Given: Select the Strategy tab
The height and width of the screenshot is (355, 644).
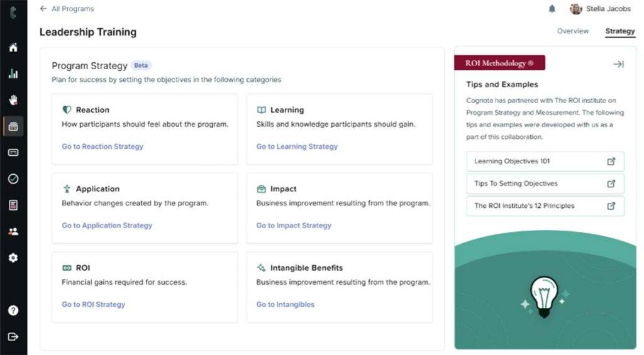Looking at the screenshot, I should 619,31.
